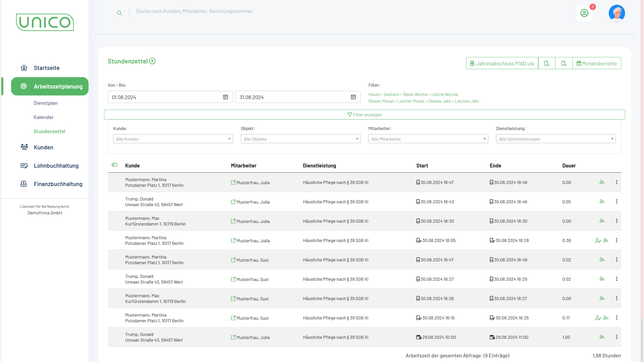This screenshot has width=644, height=362.
Task: Click the user notification icon with badge
Action: pos(584,13)
